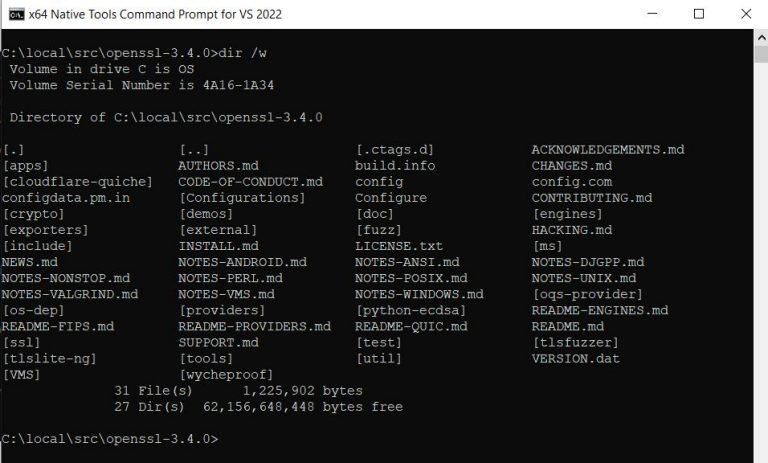Click the AUTHORS.md file name
This screenshot has height=463, width=768.
[218, 165]
